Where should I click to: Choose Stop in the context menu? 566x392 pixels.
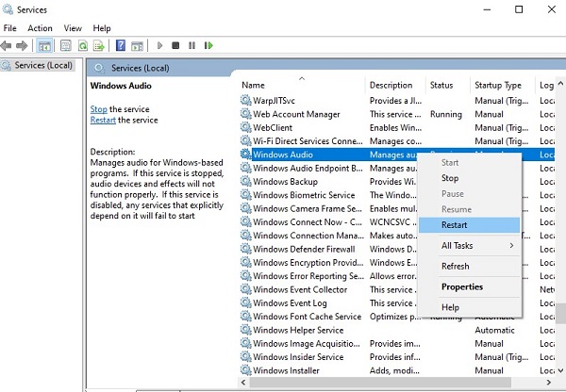point(469,178)
